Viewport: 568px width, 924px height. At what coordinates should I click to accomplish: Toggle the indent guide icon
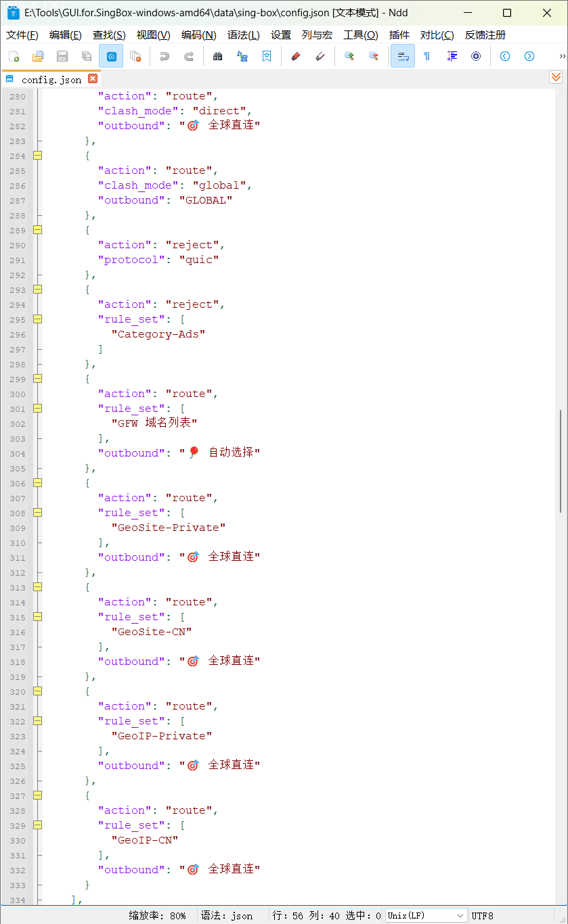[x=452, y=56]
